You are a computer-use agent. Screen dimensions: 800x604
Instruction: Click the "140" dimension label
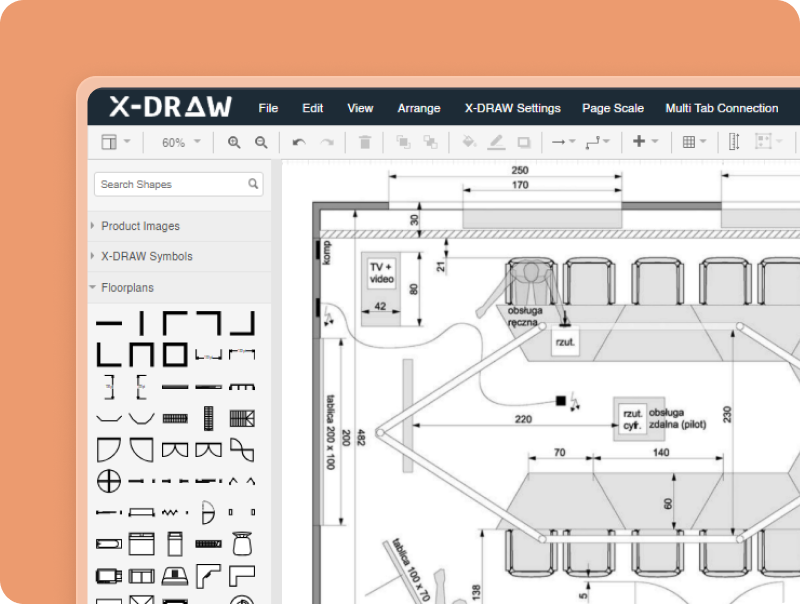coord(661,452)
